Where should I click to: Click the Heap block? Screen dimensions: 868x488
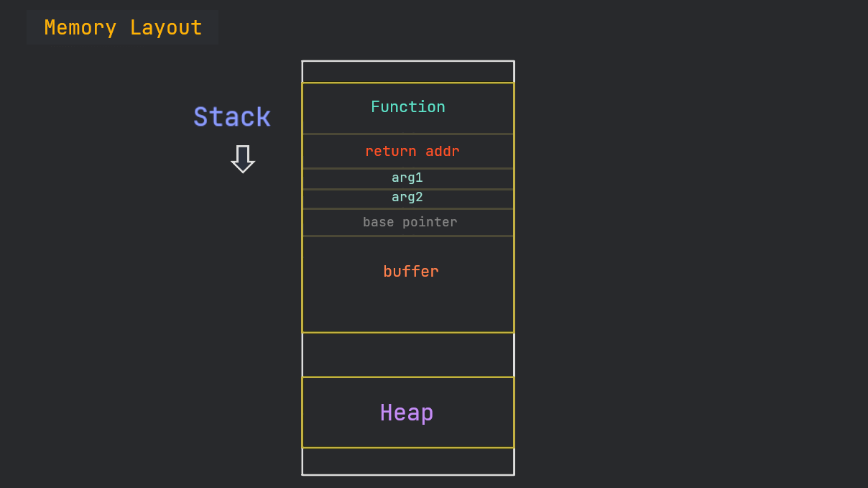[x=407, y=413]
